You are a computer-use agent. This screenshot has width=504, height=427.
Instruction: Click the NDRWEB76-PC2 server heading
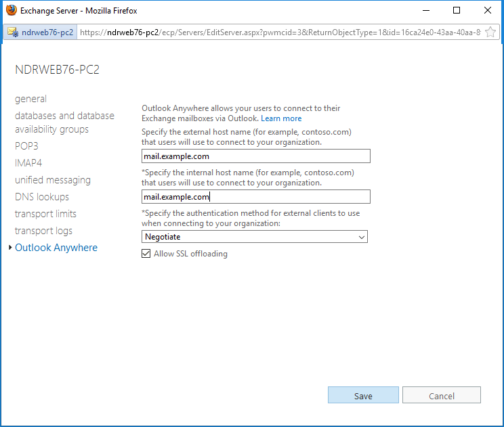57,70
